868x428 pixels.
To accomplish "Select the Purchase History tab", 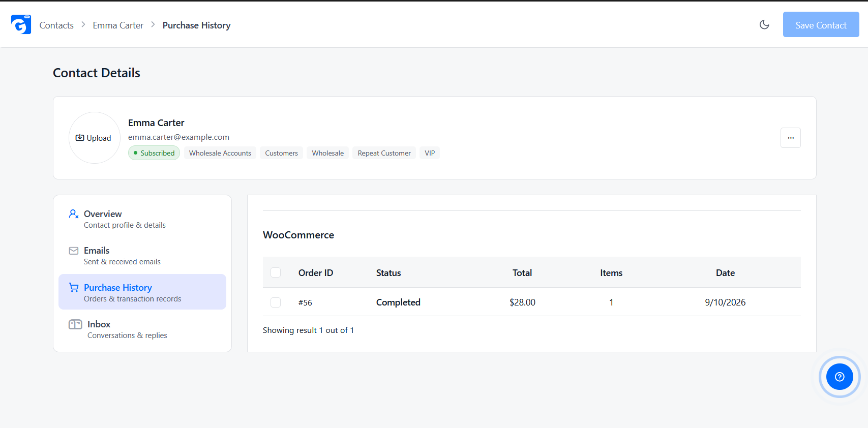I will [x=142, y=292].
